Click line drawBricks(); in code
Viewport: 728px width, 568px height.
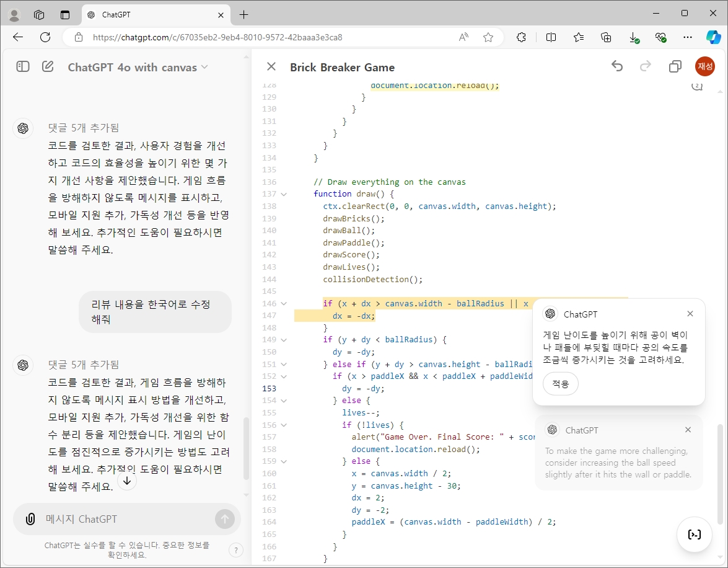tap(354, 218)
